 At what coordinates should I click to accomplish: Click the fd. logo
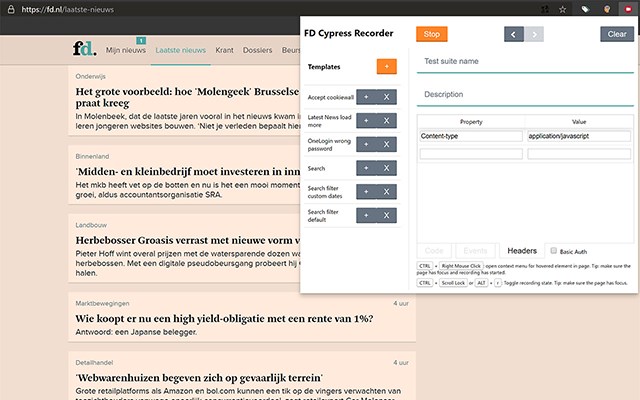84,48
